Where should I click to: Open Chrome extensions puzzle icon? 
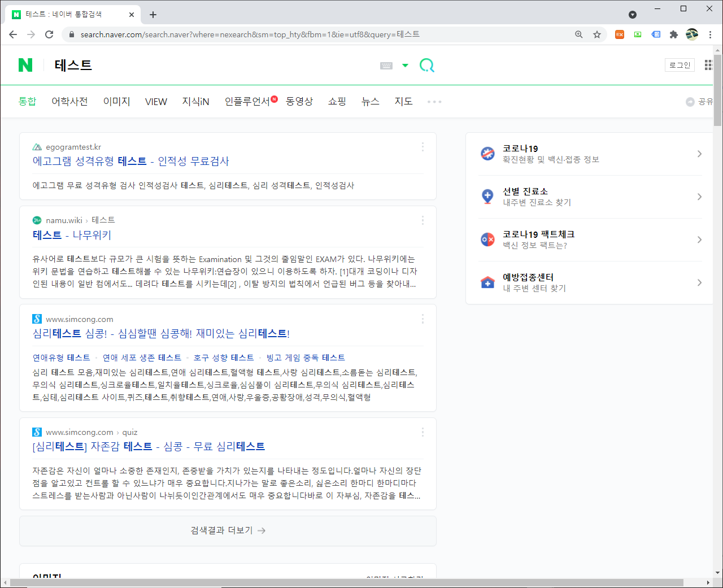pos(674,34)
